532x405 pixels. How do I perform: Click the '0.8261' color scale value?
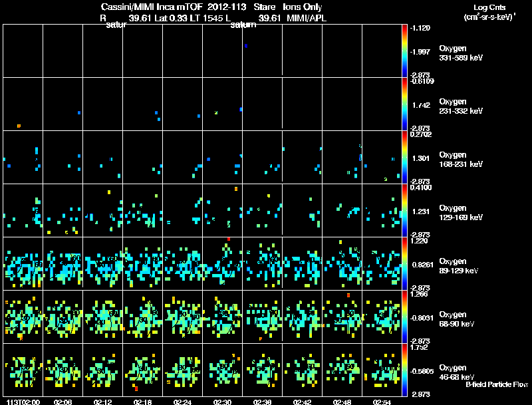coord(422,265)
